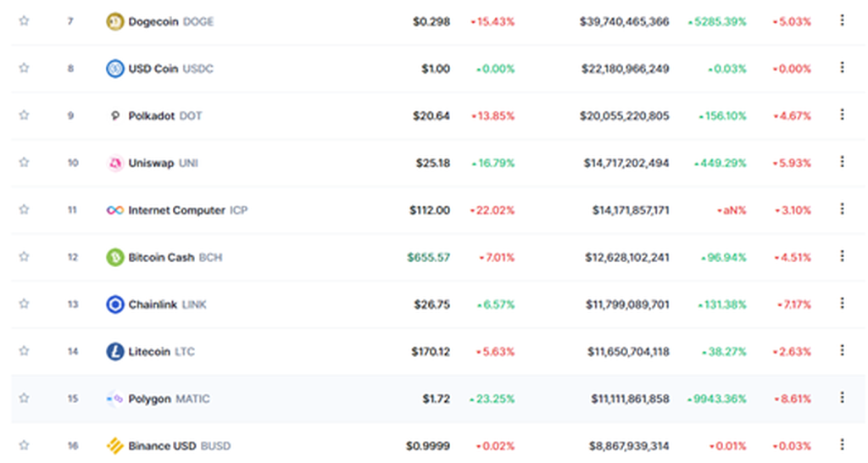868x463 pixels.
Task: Click the USD Coin logo
Action: 115,69
